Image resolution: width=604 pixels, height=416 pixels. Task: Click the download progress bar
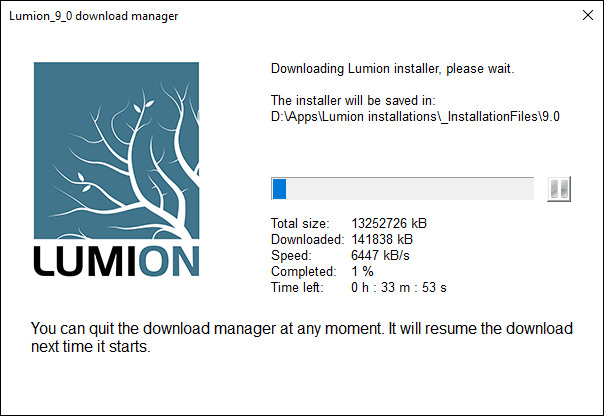(x=403, y=189)
